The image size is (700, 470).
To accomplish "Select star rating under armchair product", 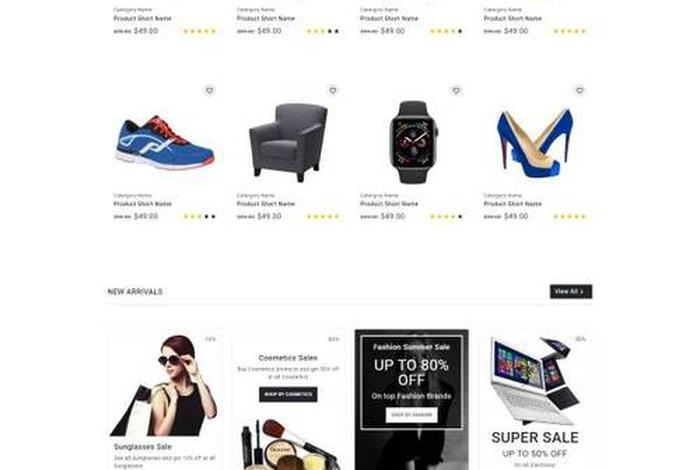I will pos(323,216).
